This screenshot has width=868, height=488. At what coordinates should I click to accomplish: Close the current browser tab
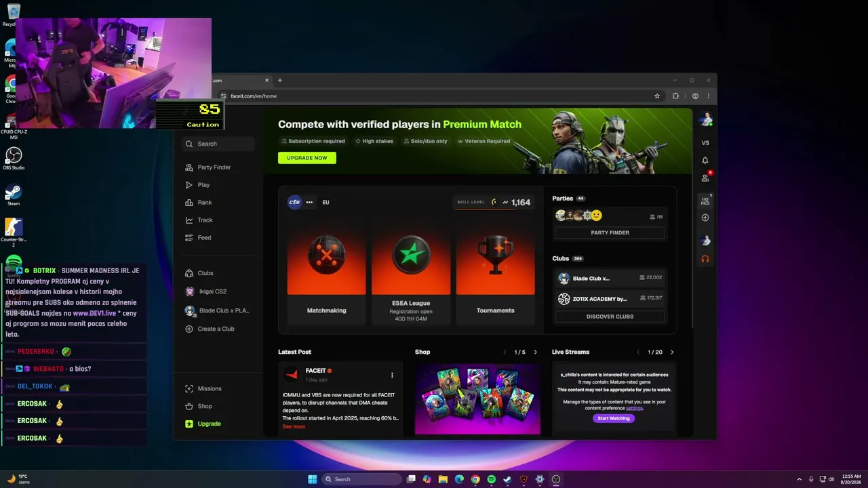pyautogui.click(x=267, y=80)
